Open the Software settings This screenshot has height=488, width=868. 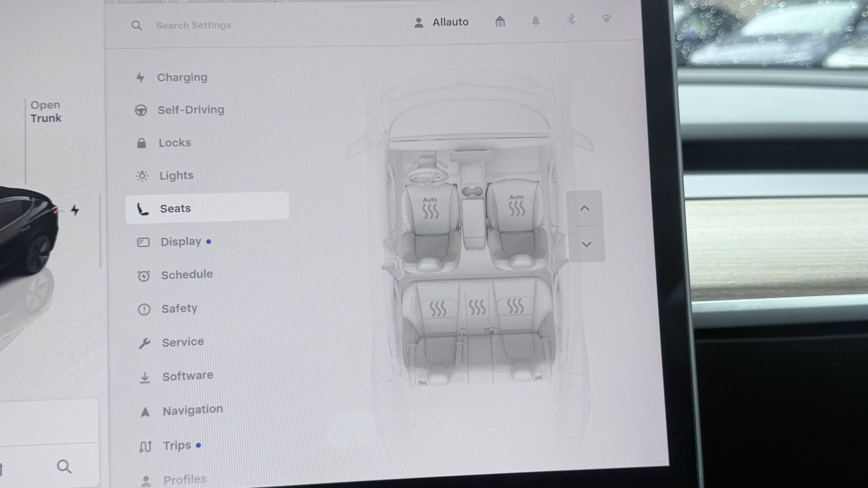tap(188, 375)
